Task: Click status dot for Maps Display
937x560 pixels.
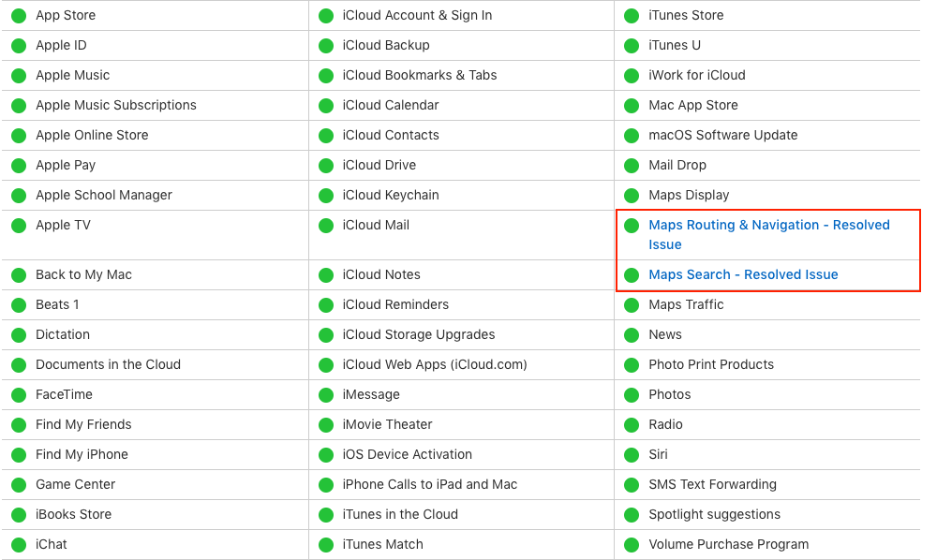Action: tap(632, 196)
